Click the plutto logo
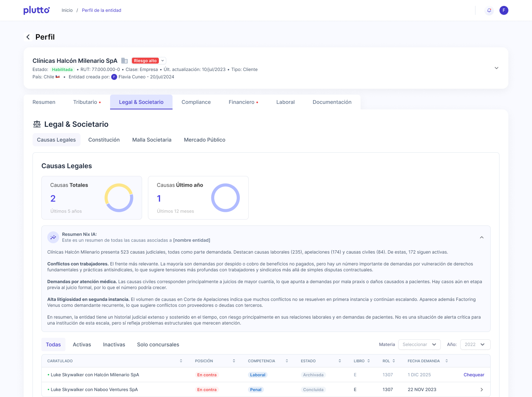Screen dimensions: 532x397 point(37,10)
